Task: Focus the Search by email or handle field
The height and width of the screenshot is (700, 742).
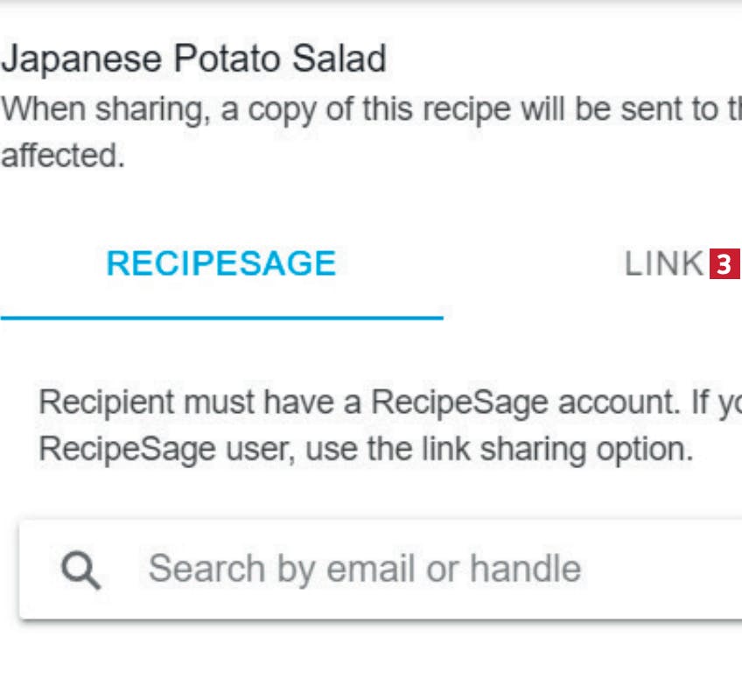Action: [381, 570]
